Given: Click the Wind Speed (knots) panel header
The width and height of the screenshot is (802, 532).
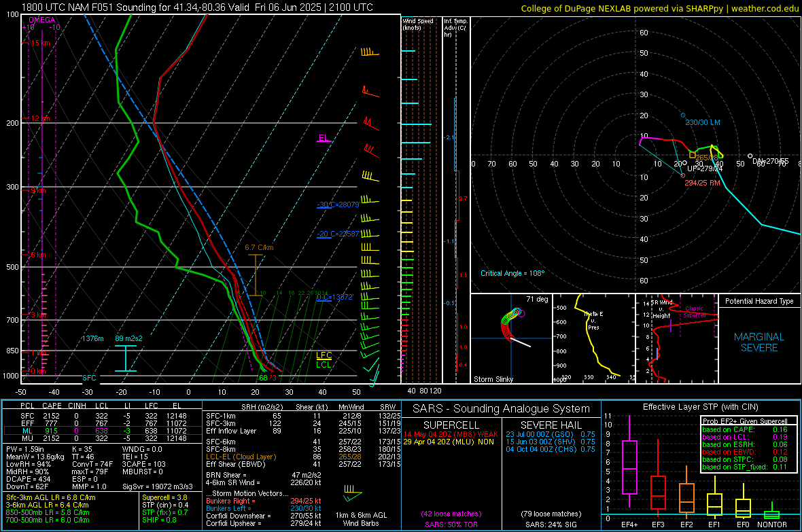Looking at the screenshot, I should point(418,24).
